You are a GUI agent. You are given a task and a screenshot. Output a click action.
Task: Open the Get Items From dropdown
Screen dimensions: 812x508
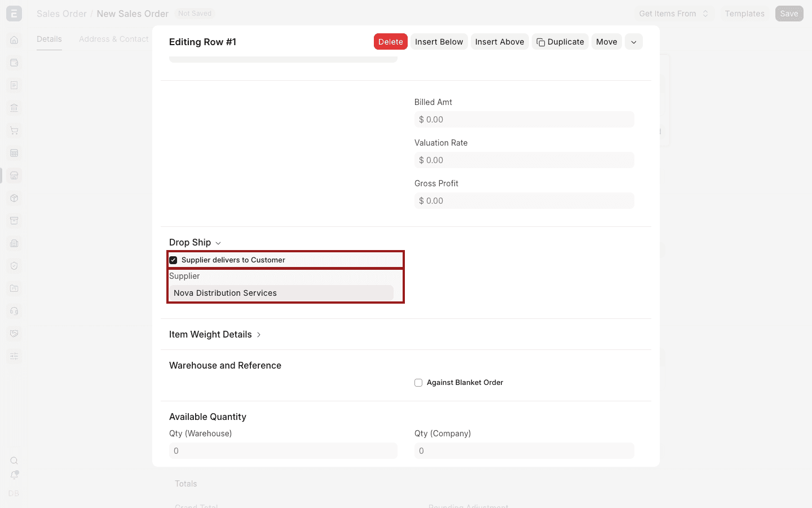(x=674, y=14)
